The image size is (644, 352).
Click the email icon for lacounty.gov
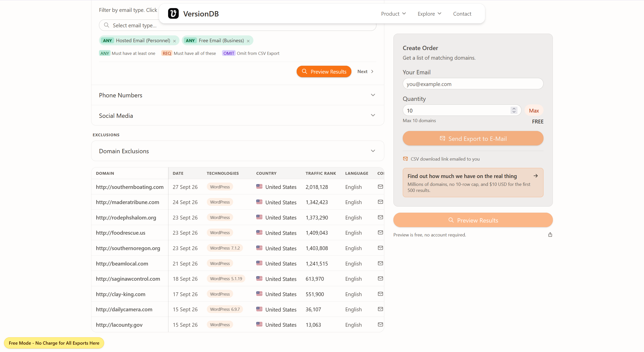coord(380,324)
